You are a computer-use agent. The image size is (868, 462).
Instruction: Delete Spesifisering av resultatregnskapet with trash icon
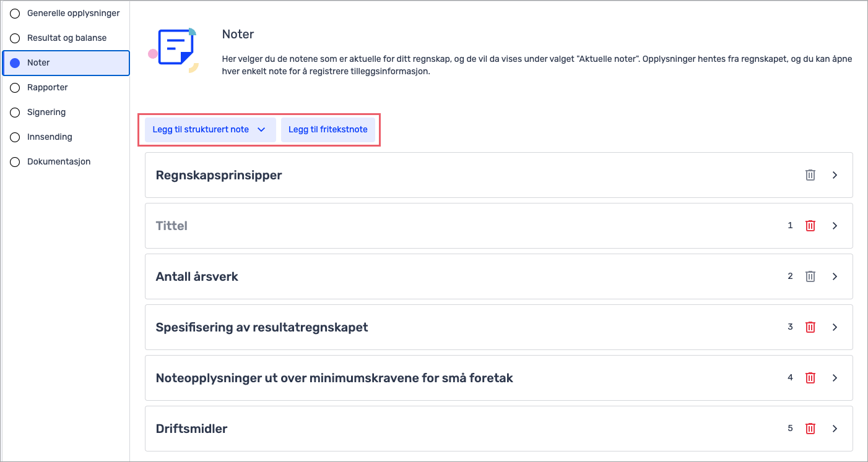click(810, 327)
